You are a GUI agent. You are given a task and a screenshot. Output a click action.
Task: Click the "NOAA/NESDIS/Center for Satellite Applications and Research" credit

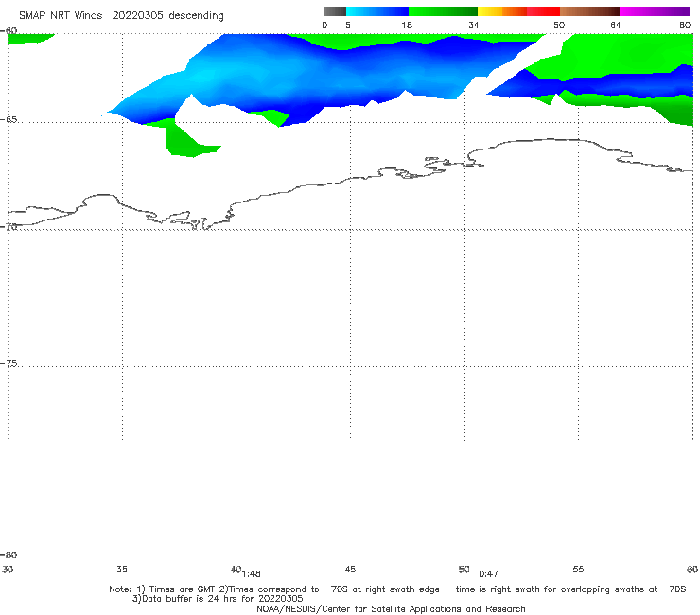tap(391, 608)
